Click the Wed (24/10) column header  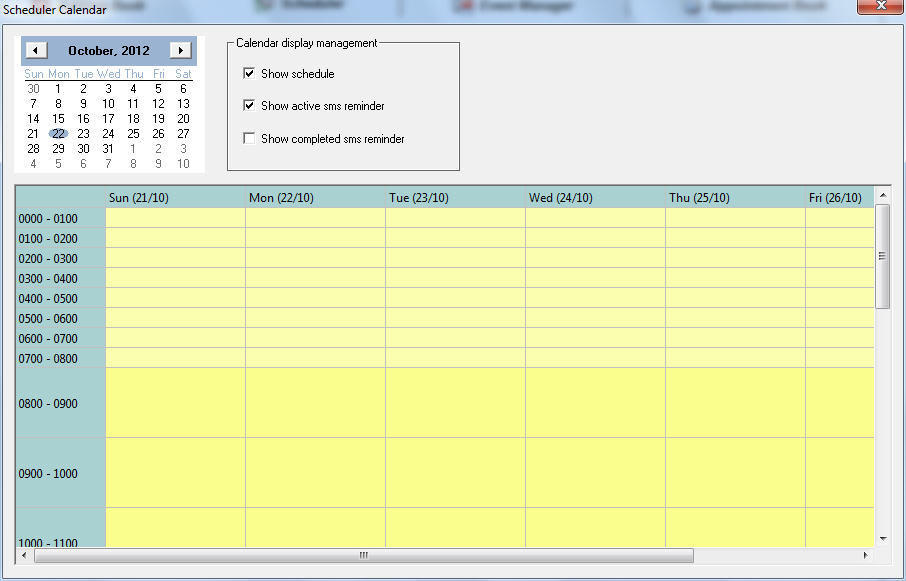pyautogui.click(x=595, y=198)
